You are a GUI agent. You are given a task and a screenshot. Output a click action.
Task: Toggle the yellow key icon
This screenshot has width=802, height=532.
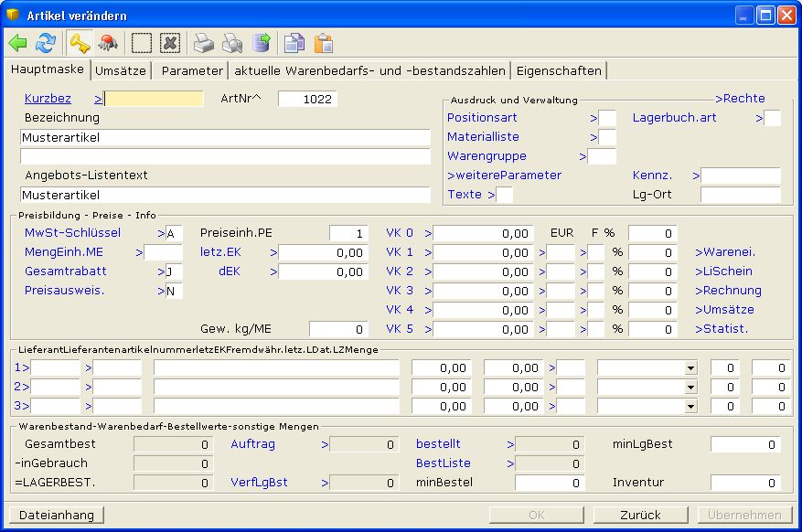pyautogui.click(x=80, y=43)
